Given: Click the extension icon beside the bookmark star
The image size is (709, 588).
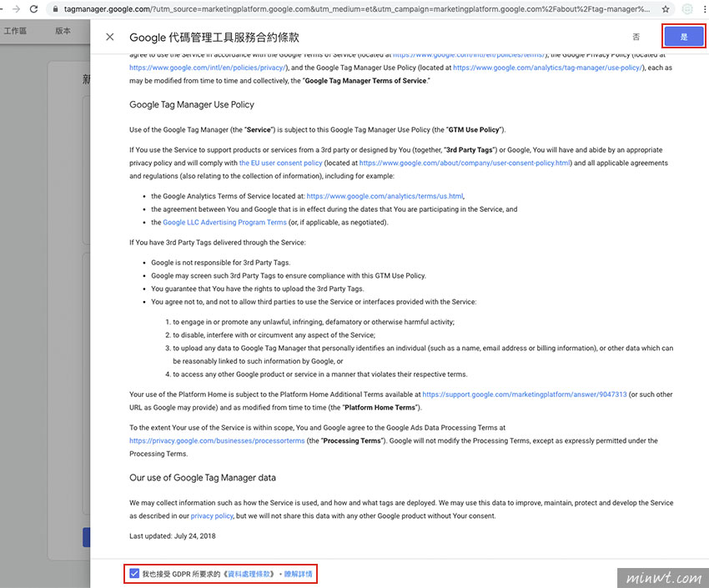Looking at the screenshot, I should click(x=687, y=9).
